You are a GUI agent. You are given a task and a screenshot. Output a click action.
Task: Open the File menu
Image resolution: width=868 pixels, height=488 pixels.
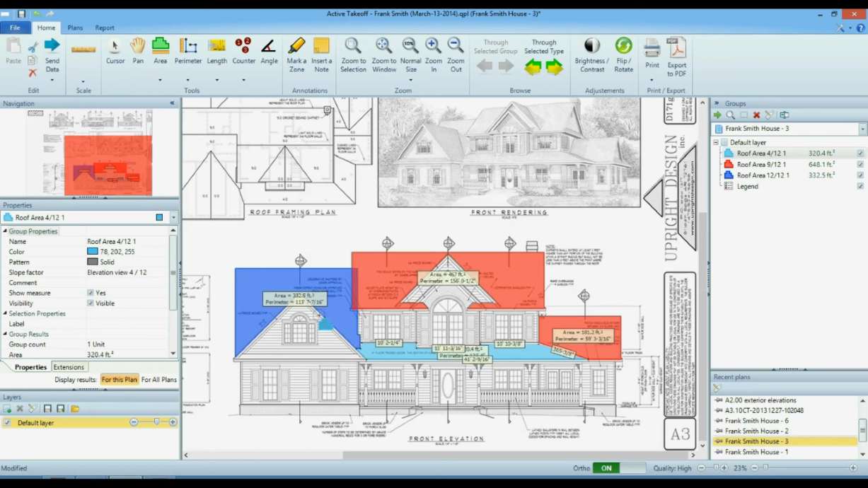coord(15,28)
